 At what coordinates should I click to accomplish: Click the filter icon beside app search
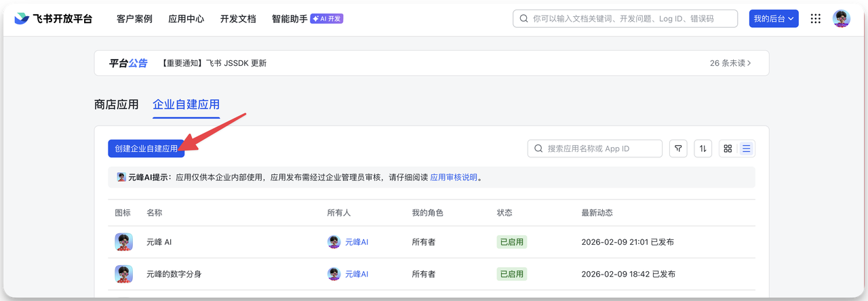pos(678,148)
